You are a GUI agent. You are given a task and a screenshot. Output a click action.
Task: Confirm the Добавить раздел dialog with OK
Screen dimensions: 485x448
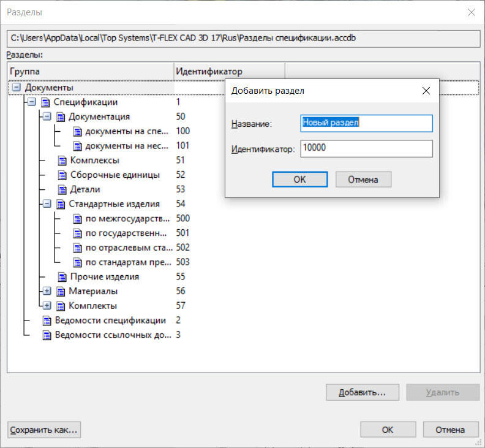coord(299,180)
